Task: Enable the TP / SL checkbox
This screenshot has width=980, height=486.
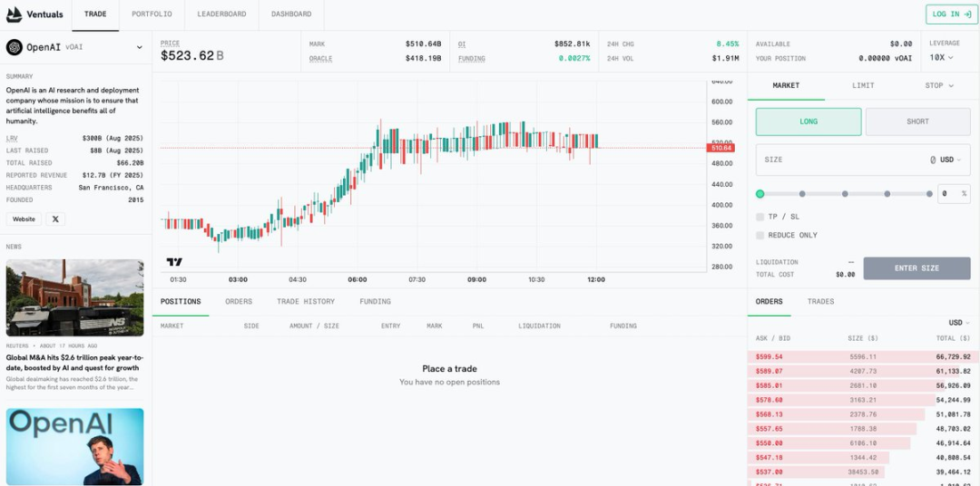Action: coord(760,217)
